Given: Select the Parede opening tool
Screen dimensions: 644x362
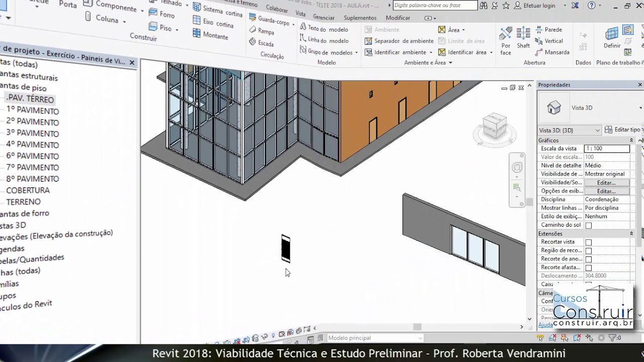Looking at the screenshot, I should [x=548, y=30].
